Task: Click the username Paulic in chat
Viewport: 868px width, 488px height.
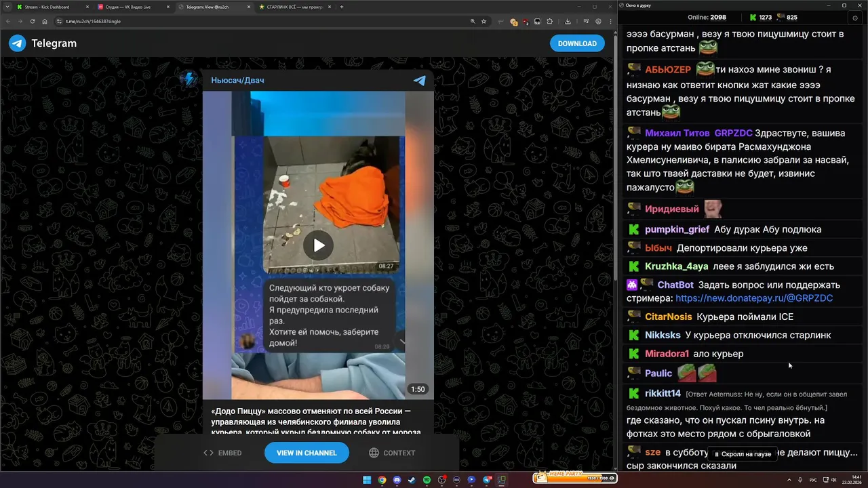Action: point(658,373)
